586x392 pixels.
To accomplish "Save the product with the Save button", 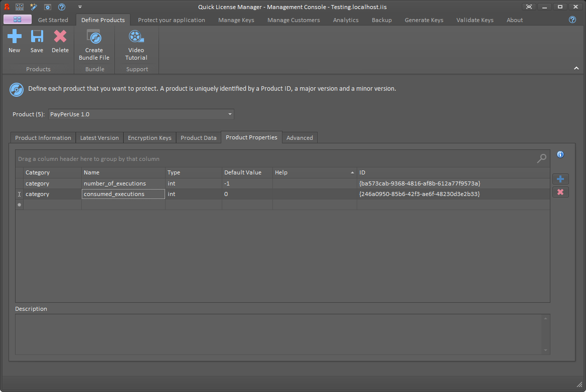I will pyautogui.click(x=37, y=40).
